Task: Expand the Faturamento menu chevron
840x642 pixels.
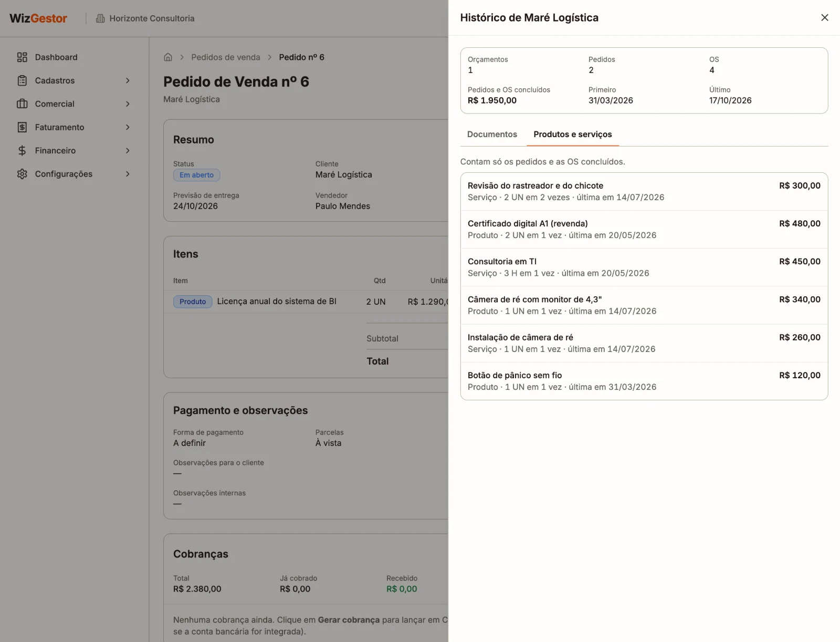Action: click(128, 127)
